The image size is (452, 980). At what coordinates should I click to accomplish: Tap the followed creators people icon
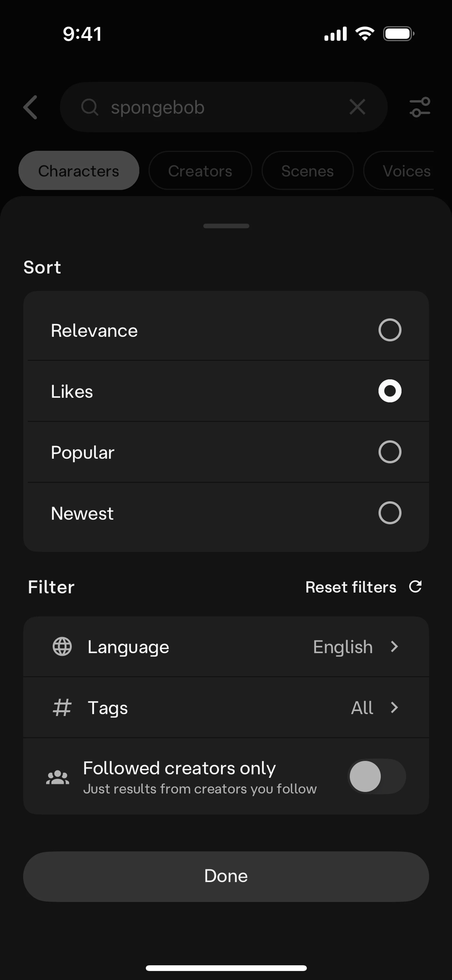click(x=57, y=777)
